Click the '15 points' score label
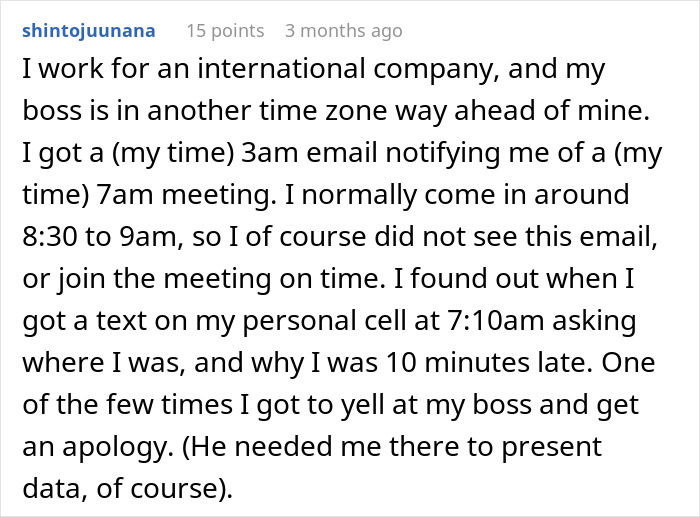 tap(225, 30)
